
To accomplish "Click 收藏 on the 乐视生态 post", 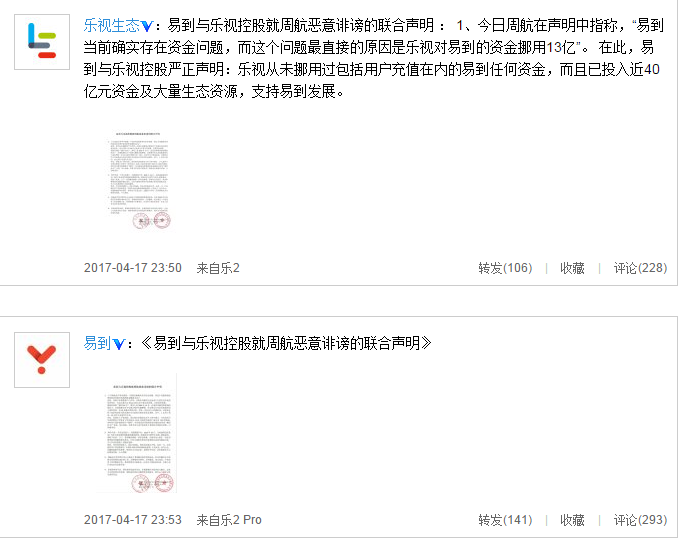I will [572, 268].
